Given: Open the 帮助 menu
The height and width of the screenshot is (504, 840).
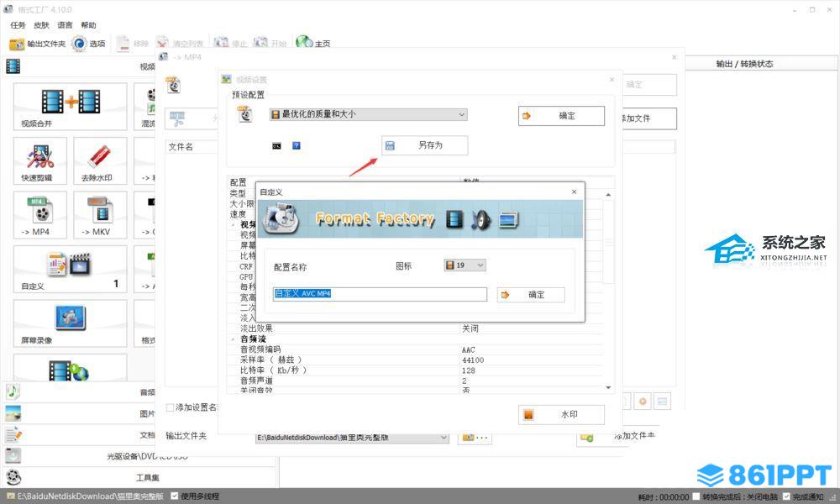Looking at the screenshot, I should coord(88,25).
